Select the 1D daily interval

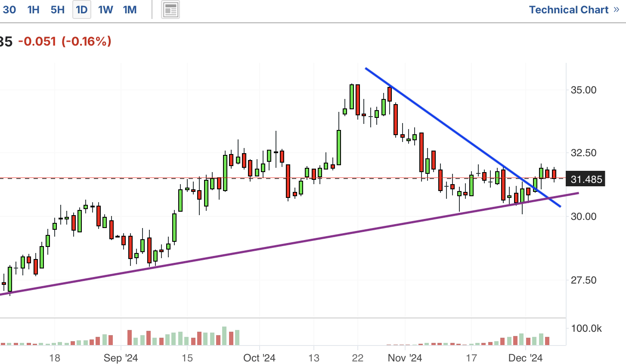pyautogui.click(x=81, y=9)
